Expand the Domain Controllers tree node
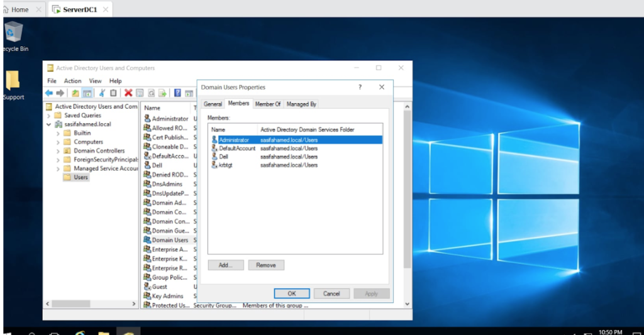Screen dimensions: 644x335 click(x=58, y=151)
